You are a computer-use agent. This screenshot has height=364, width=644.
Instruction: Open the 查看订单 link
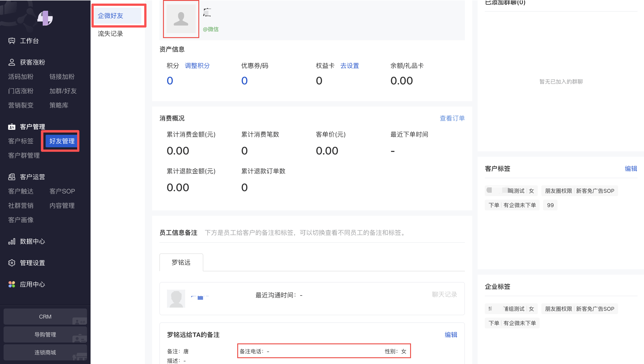pos(452,118)
